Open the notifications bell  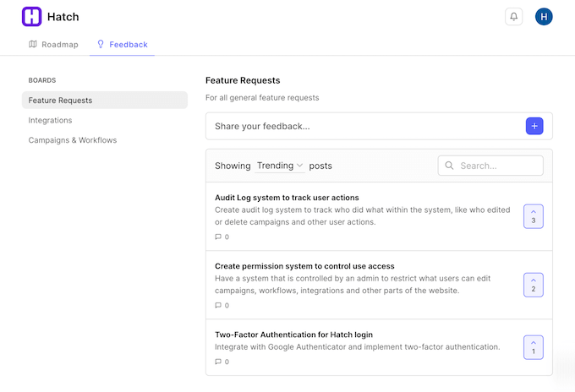coord(513,16)
